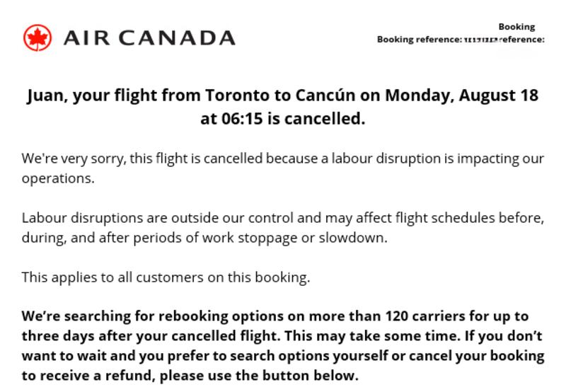Viewport: 566px width, 392px height.
Task: Click the obscured booking reference number
Action: pos(480,40)
